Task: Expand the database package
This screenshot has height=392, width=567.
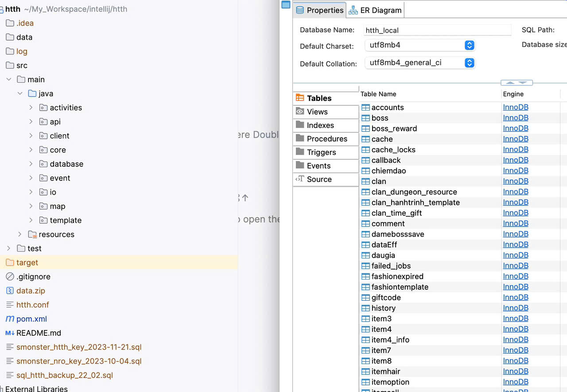Action: (31, 164)
